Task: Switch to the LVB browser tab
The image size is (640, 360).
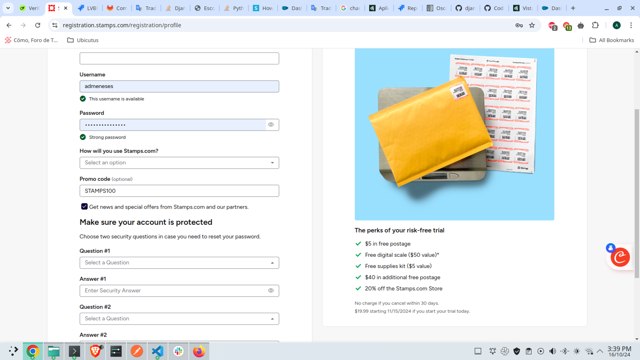Action: coord(87,8)
